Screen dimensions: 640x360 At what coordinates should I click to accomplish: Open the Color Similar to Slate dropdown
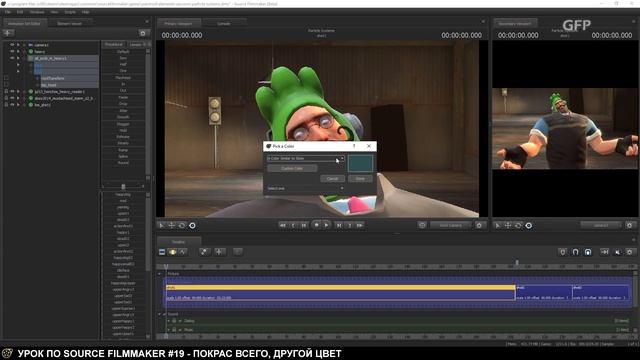point(306,158)
